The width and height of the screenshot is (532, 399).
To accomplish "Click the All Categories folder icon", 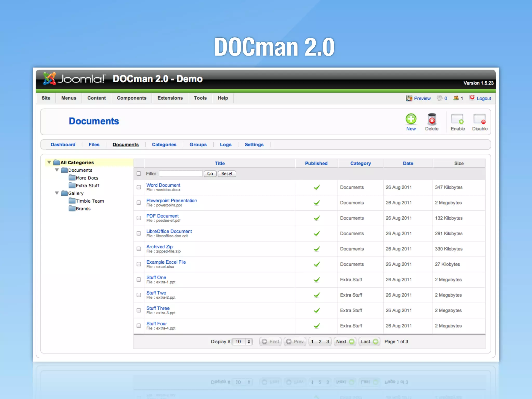I will [x=57, y=162].
